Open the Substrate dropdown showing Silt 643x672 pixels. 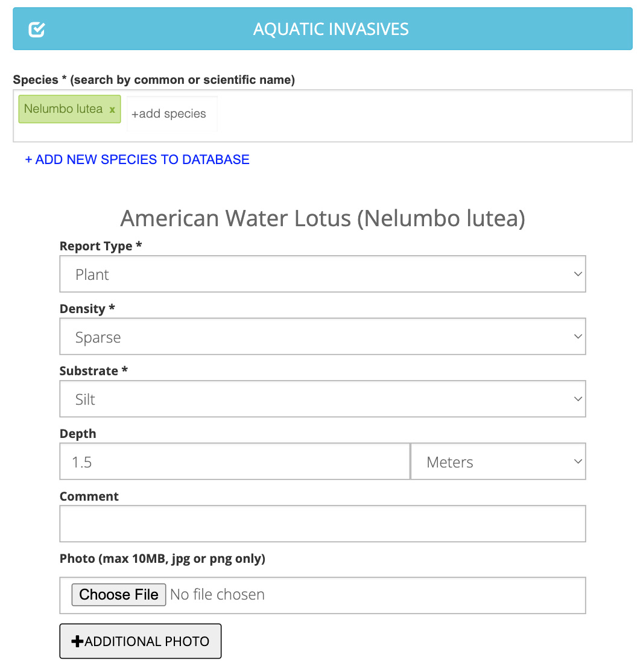pyautogui.click(x=322, y=399)
